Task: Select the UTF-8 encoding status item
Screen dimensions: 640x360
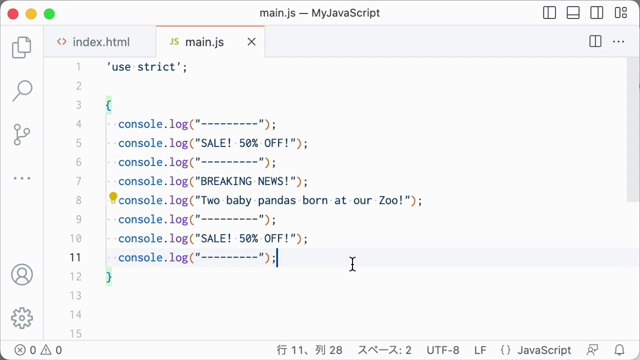Action: [442, 350]
